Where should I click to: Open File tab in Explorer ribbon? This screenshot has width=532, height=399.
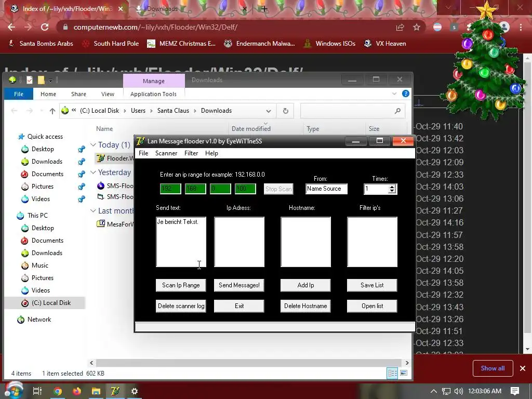(19, 94)
